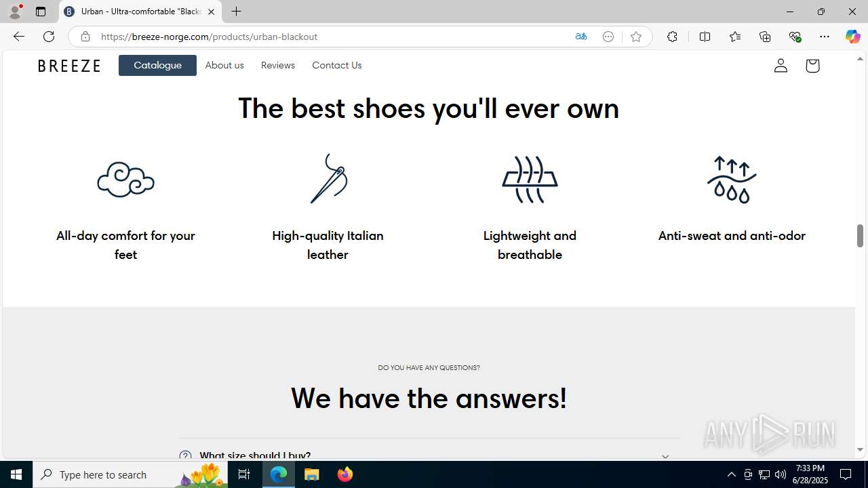This screenshot has height=488, width=868.
Task: Add page to favorites star
Action: pyautogui.click(x=636, y=37)
